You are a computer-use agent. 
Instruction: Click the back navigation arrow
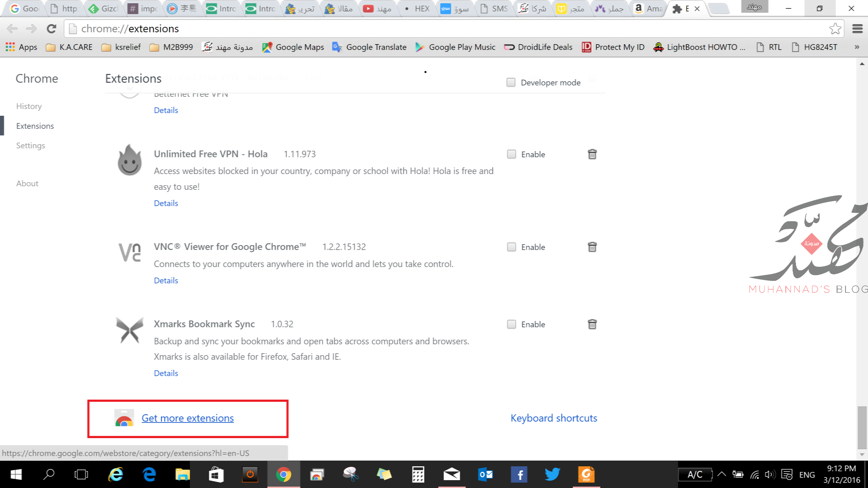[x=12, y=29]
